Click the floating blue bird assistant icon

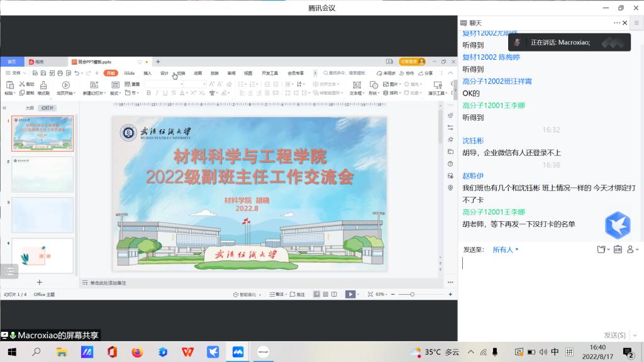(x=617, y=225)
